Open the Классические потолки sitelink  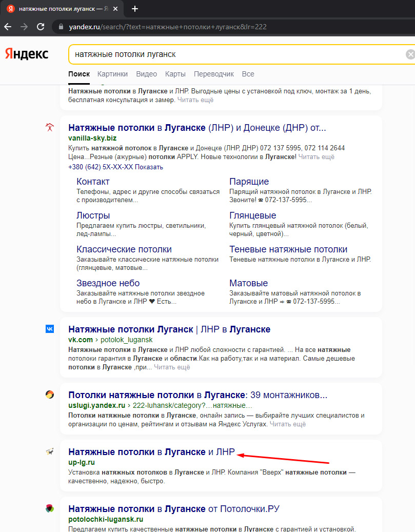click(x=124, y=249)
